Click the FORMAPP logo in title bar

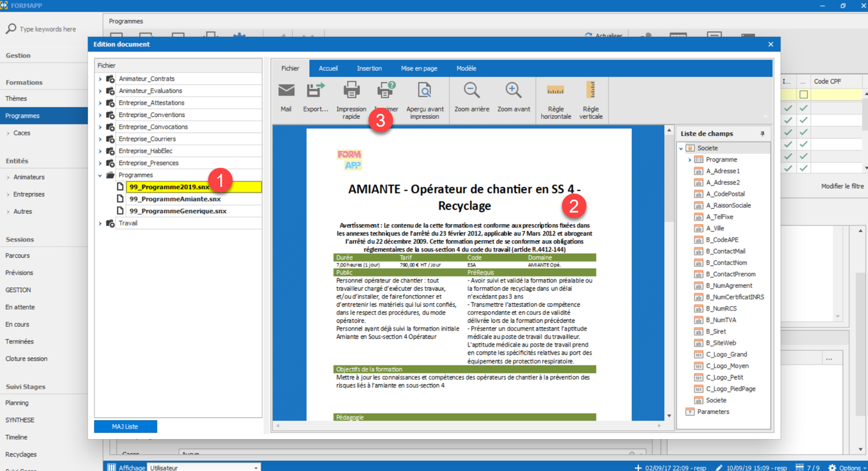4,5
